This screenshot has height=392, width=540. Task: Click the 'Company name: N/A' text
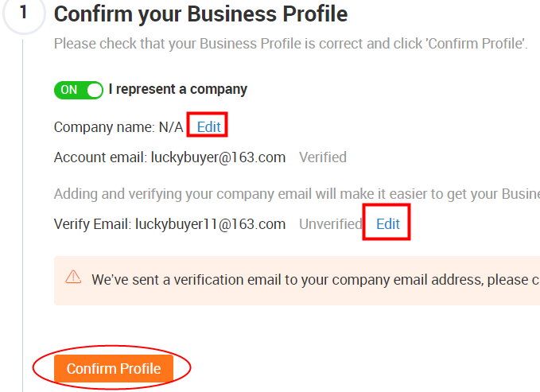pos(118,127)
